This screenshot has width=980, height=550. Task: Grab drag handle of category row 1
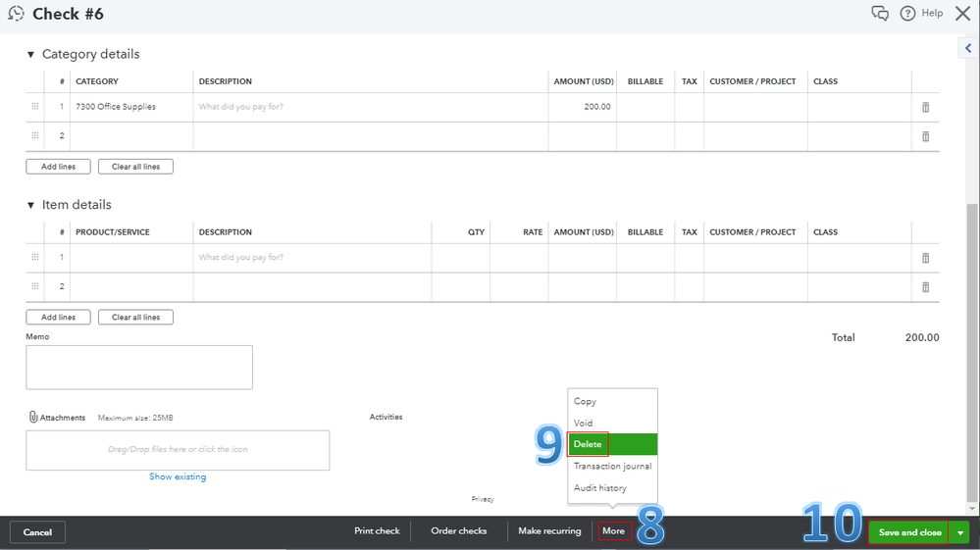coord(35,107)
